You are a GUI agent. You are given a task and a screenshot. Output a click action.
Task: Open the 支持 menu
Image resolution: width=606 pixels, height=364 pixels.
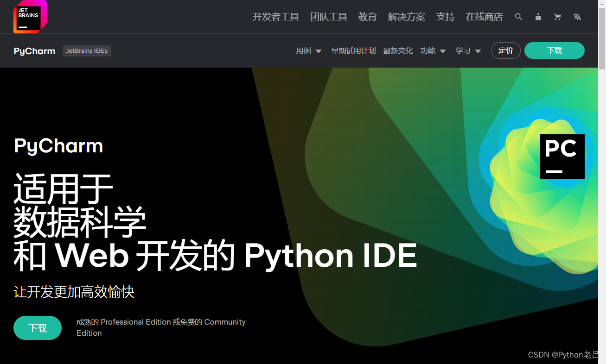point(446,17)
